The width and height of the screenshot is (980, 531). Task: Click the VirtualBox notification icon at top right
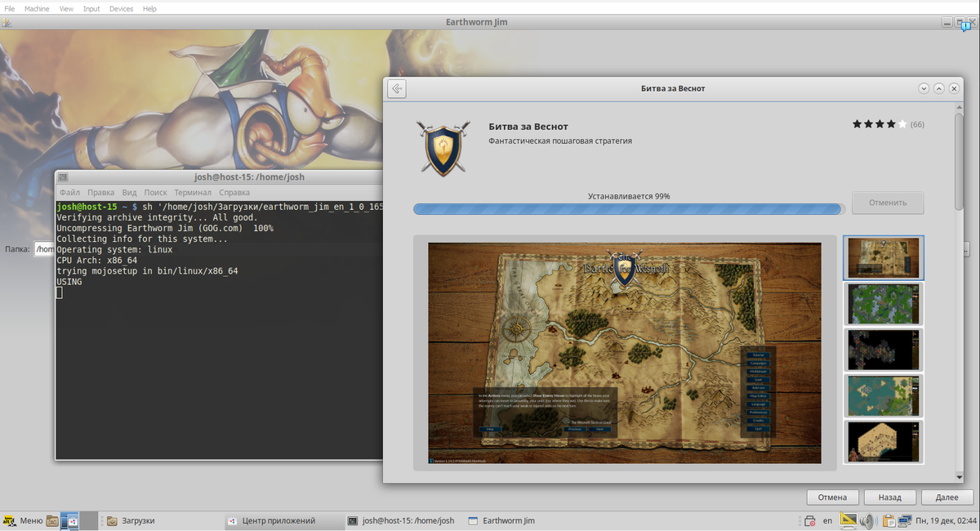click(965, 27)
